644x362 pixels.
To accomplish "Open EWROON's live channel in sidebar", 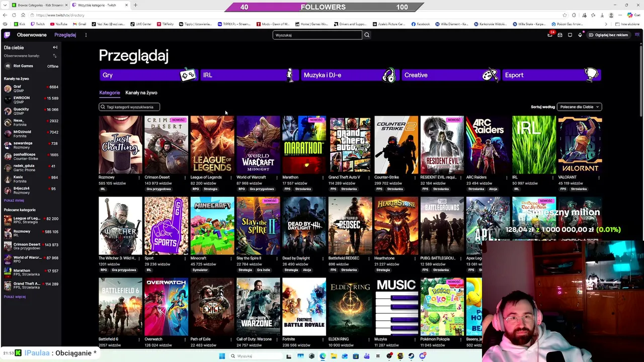I will 31,100.
